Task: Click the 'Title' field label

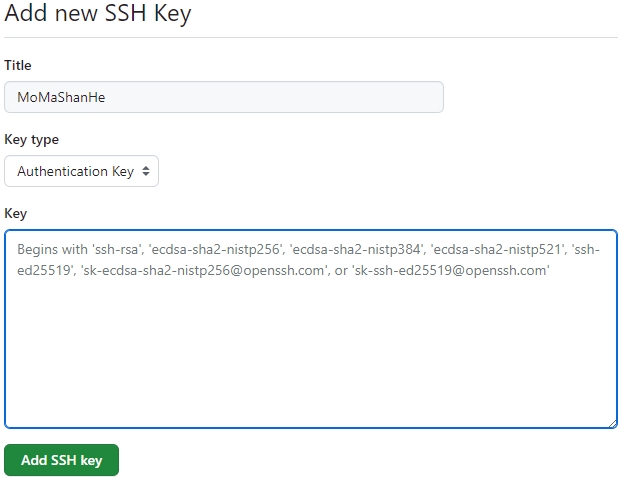Action: point(18,65)
